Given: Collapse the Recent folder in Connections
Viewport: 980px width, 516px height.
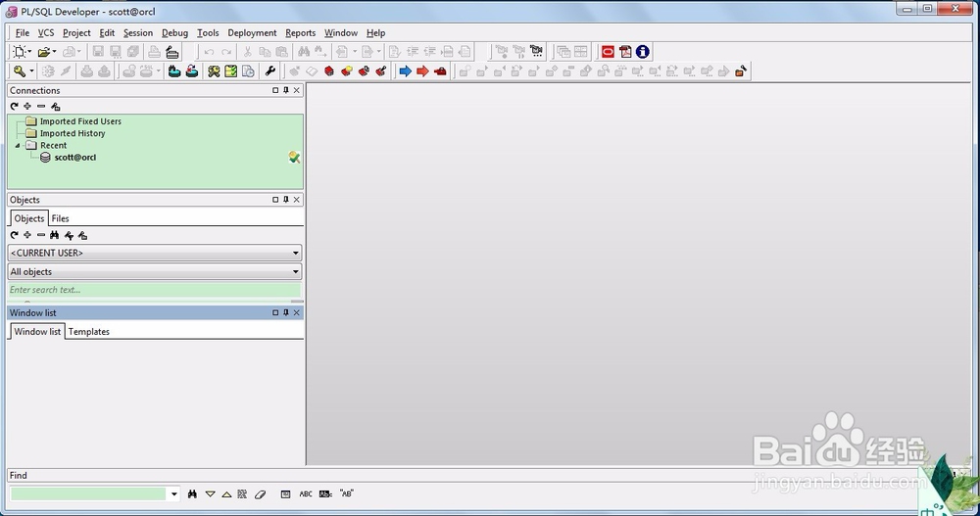Looking at the screenshot, I should (18, 146).
